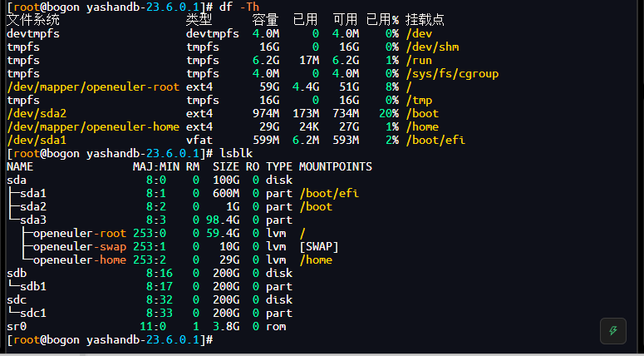
Task: Click the 'MOUNTPOINTS' column header
Action: tap(336, 166)
